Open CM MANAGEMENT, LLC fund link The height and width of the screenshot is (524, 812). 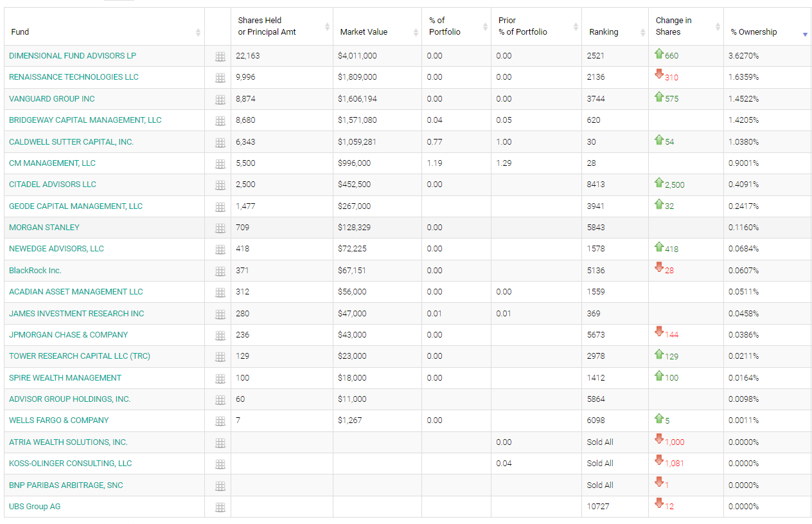click(x=52, y=163)
